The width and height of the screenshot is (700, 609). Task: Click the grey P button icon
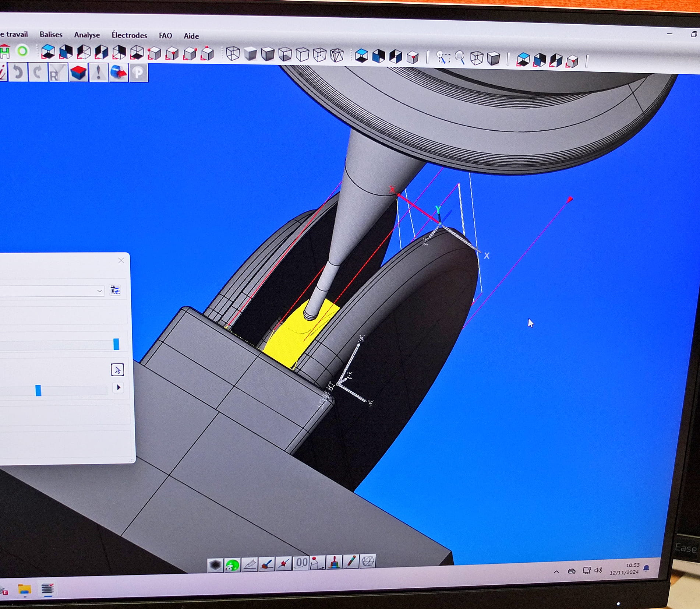138,73
